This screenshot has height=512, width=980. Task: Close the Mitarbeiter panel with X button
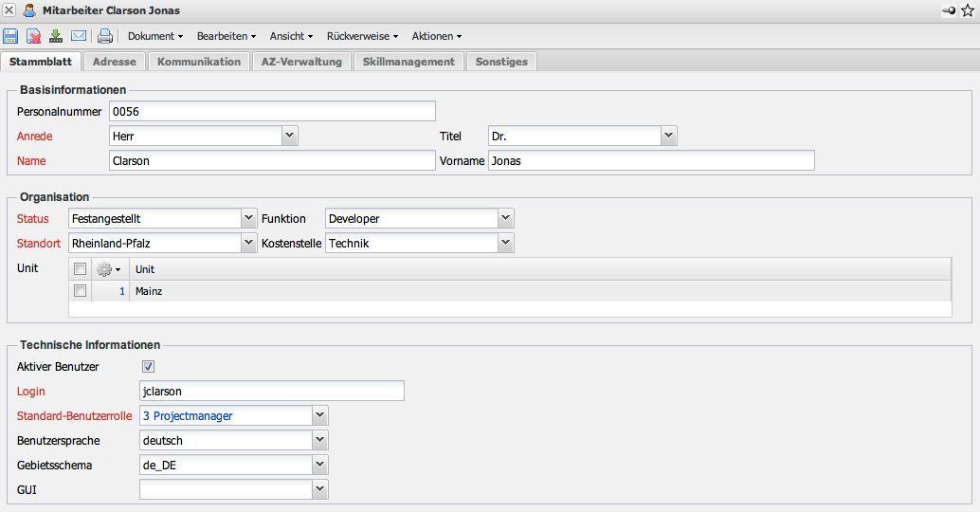coord(9,10)
